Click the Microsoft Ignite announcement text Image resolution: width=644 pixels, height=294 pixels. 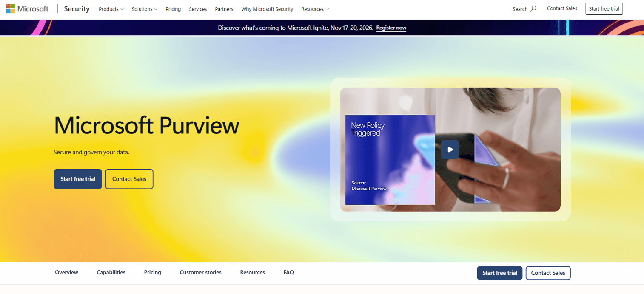pyautogui.click(x=296, y=28)
